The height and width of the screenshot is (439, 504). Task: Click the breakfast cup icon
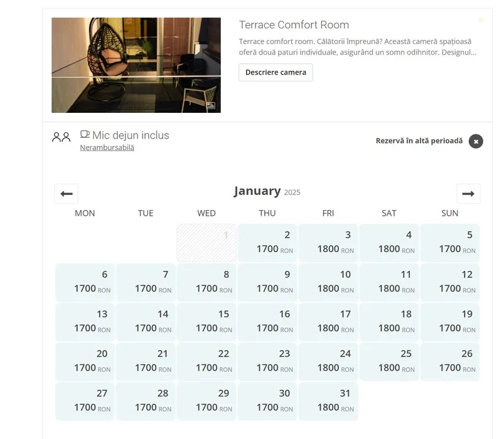[85, 134]
